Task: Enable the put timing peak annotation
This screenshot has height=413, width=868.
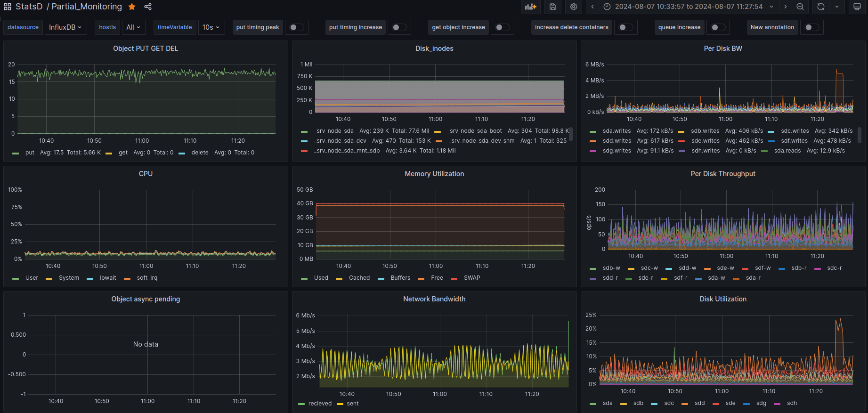Action: pyautogui.click(x=296, y=27)
